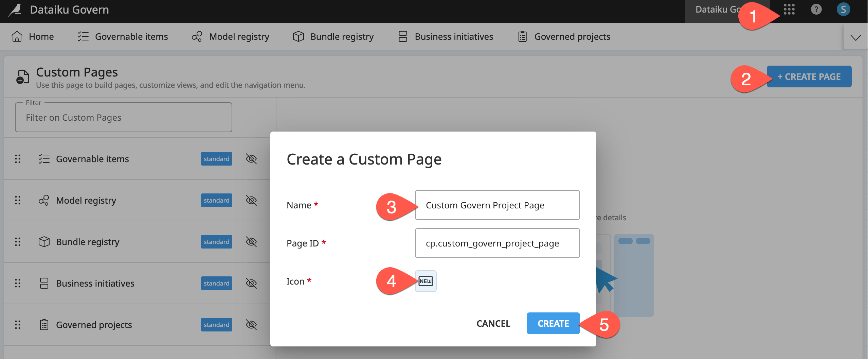Select the Governable items list row
This screenshot has height=359, width=868.
(x=137, y=159)
